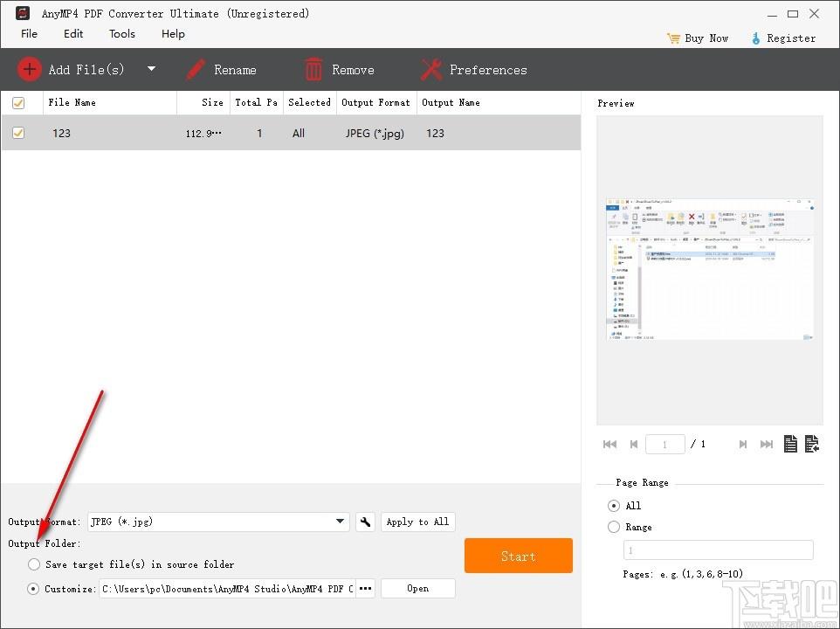Select Save target file(s) in source folder

(34, 564)
